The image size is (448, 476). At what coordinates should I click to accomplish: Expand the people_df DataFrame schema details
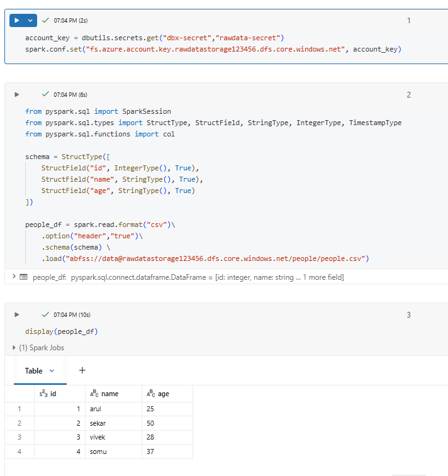point(14,277)
